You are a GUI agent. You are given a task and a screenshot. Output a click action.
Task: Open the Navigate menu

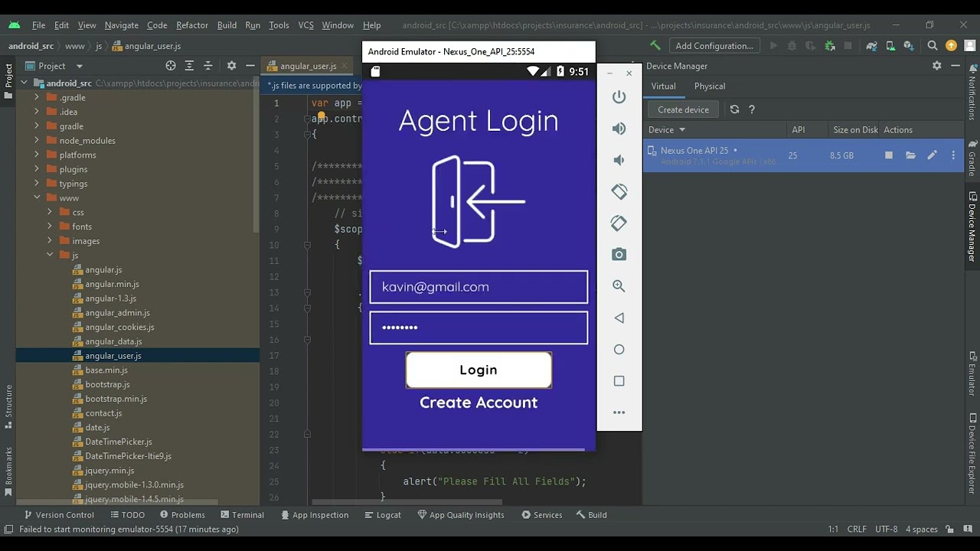pos(122,25)
